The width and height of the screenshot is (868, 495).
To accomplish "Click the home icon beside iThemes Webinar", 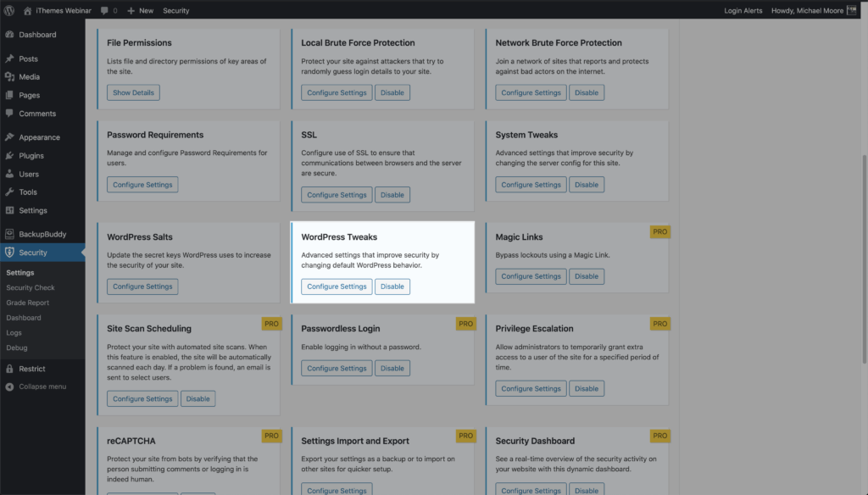I will click(x=27, y=10).
